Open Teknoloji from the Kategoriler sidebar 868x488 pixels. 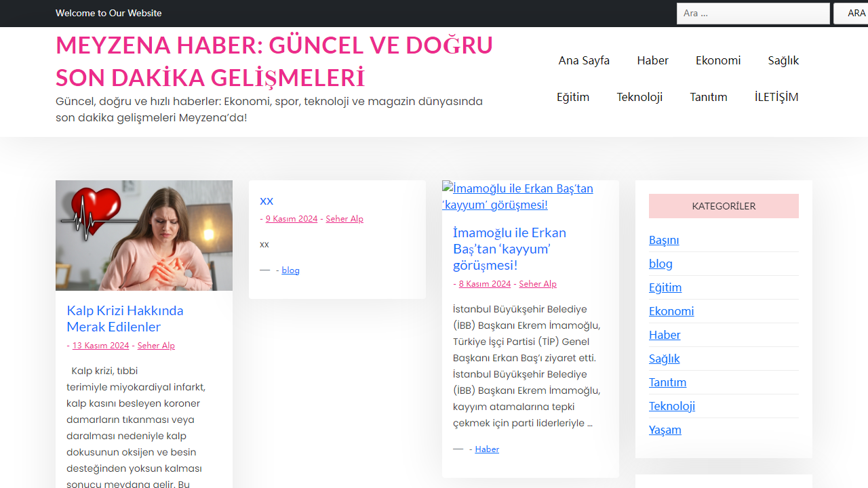[x=671, y=406]
